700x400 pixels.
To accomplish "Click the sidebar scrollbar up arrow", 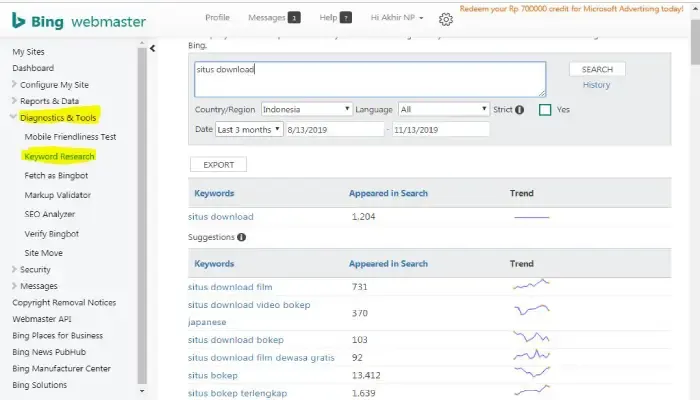I will click(x=142, y=43).
